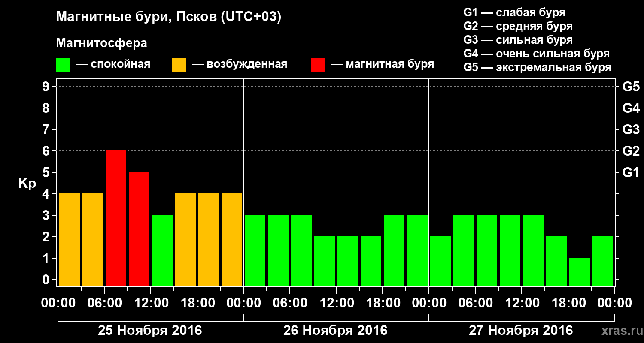The image size is (644, 343).
Task: Click the 'G5' label on the right axis
Action: [631, 87]
